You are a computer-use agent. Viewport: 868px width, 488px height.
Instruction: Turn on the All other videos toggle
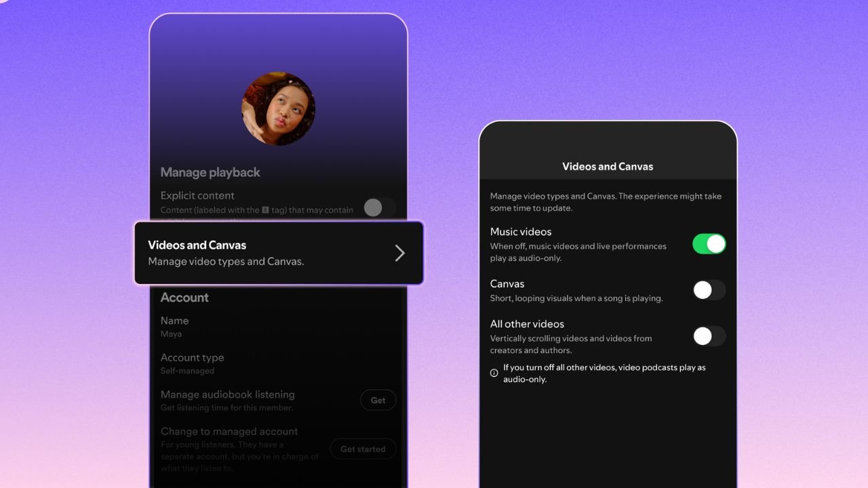click(709, 336)
